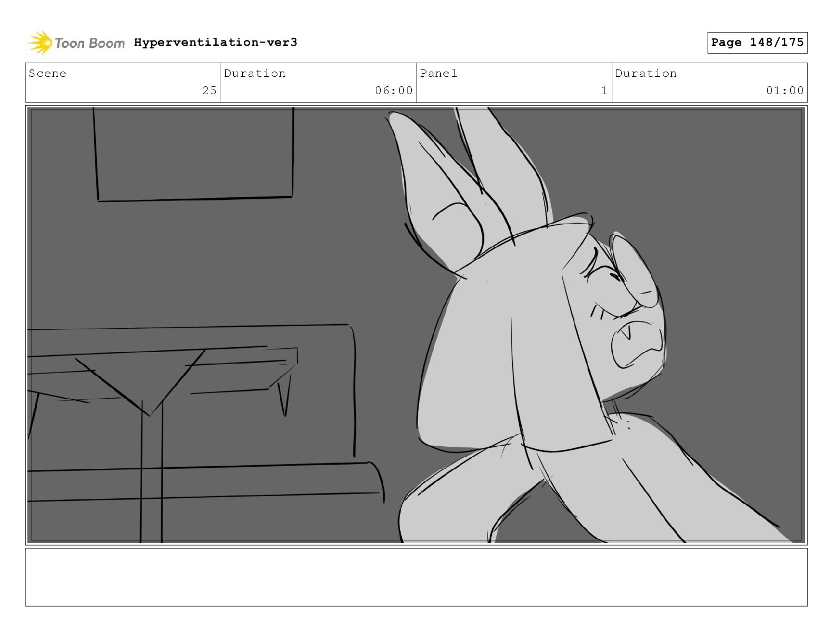
Task: Click the Toon Boom logo
Action: [76, 43]
